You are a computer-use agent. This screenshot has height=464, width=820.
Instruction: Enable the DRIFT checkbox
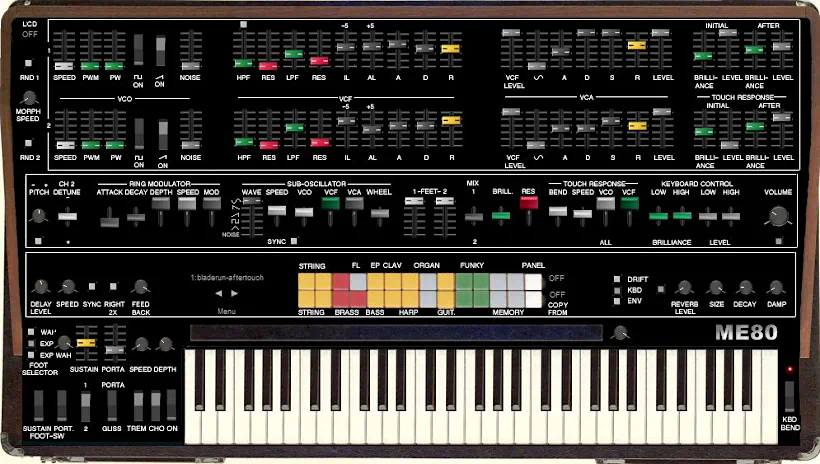tap(617, 279)
